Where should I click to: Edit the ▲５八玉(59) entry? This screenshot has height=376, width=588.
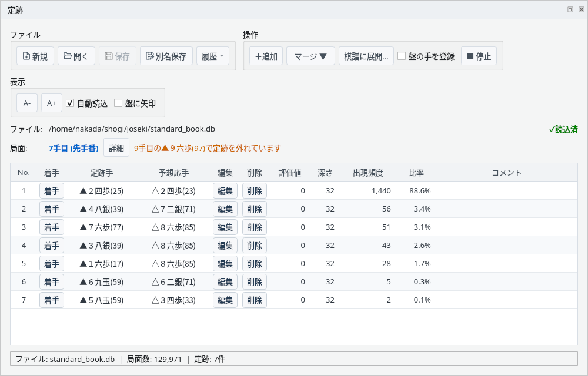pyautogui.click(x=225, y=300)
